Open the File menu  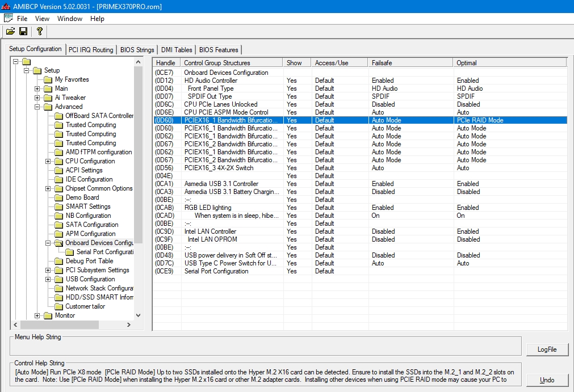(x=22, y=19)
